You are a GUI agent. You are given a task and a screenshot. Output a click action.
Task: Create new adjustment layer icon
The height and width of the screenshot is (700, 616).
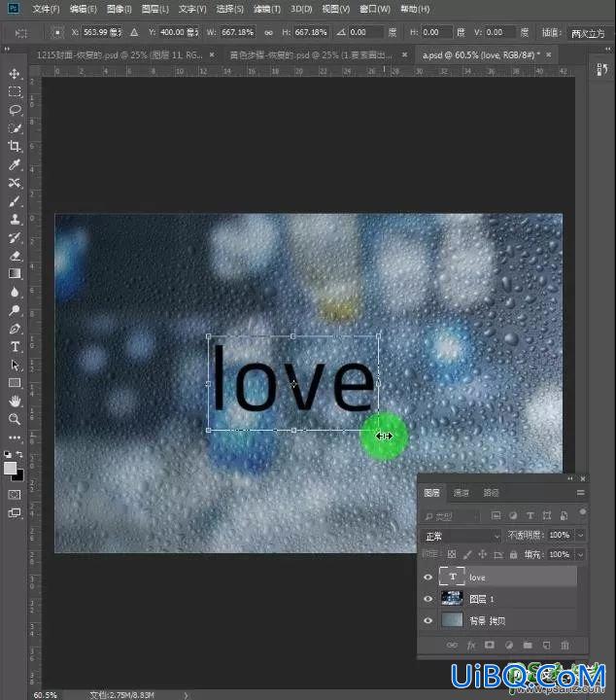(x=508, y=646)
